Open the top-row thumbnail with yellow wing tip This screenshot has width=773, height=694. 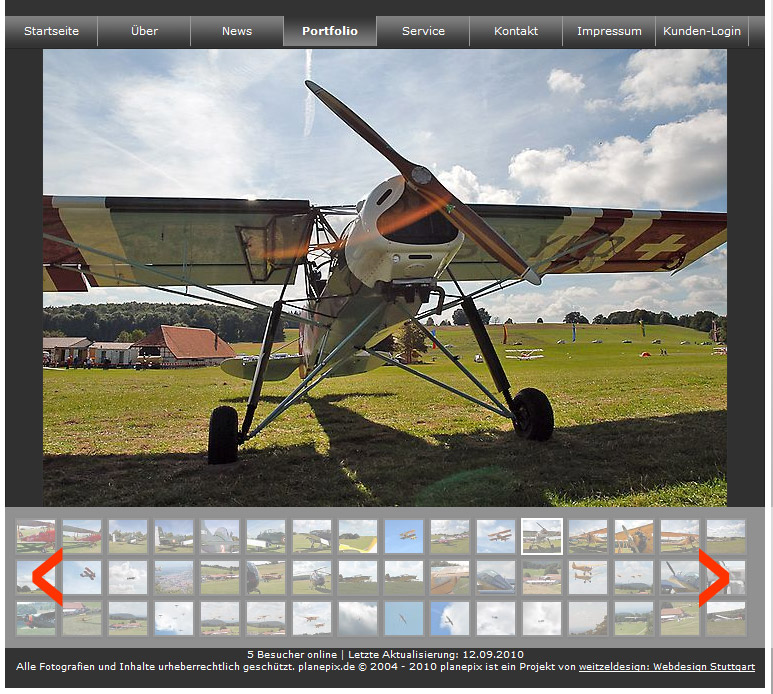[358, 536]
